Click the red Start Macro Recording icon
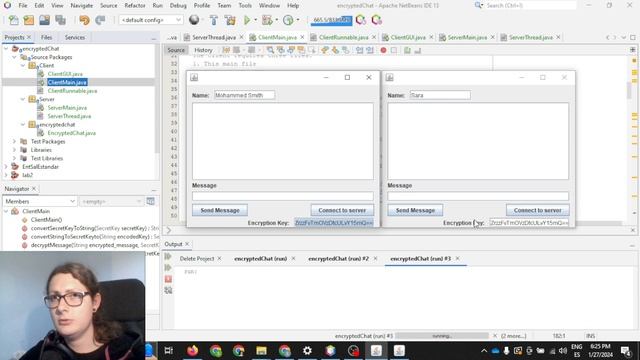This screenshot has width=640, height=360. 383,50
